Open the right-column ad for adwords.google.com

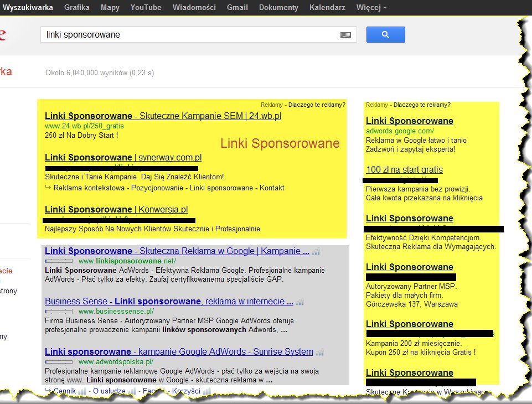(410, 121)
